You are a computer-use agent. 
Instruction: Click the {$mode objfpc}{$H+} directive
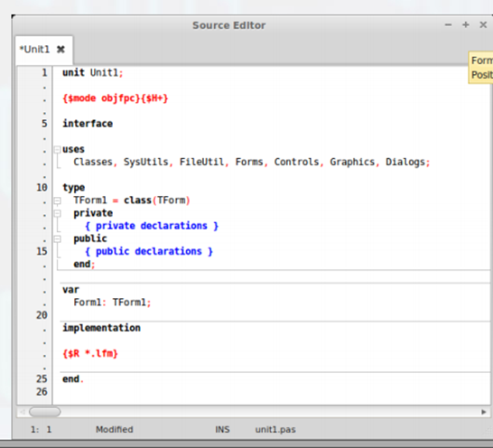(x=116, y=98)
